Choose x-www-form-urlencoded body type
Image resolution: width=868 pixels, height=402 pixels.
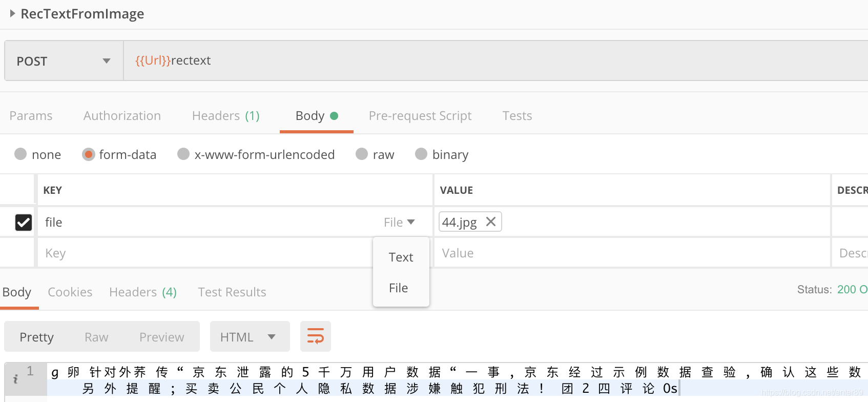[183, 154]
